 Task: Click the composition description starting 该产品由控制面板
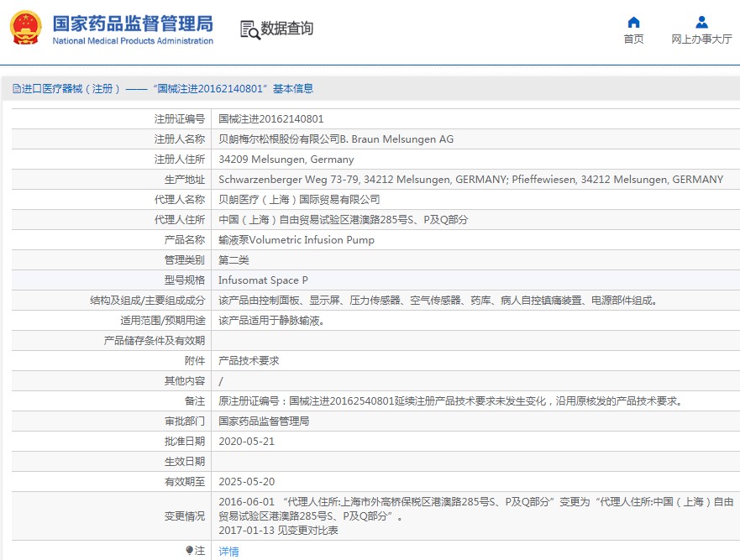[438, 301]
